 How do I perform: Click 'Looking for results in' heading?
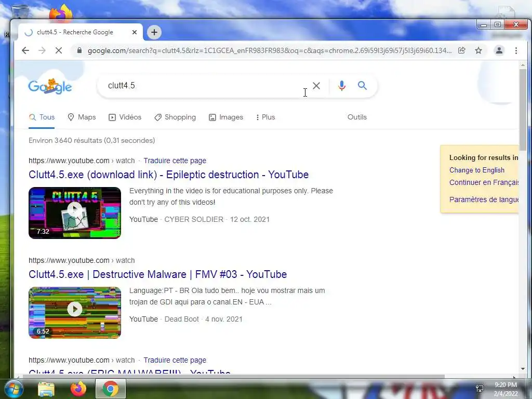pyautogui.click(x=484, y=157)
